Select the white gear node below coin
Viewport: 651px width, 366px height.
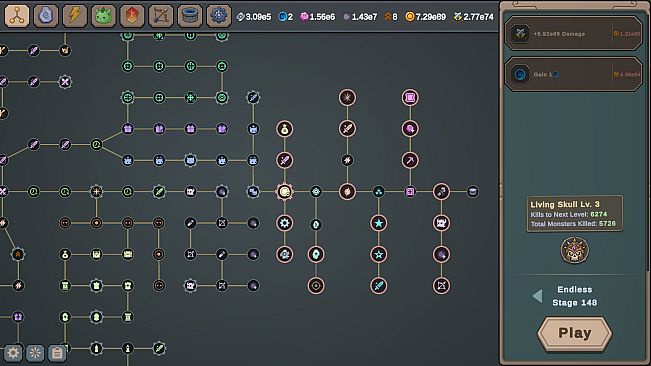pyautogui.click(x=284, y=223)
